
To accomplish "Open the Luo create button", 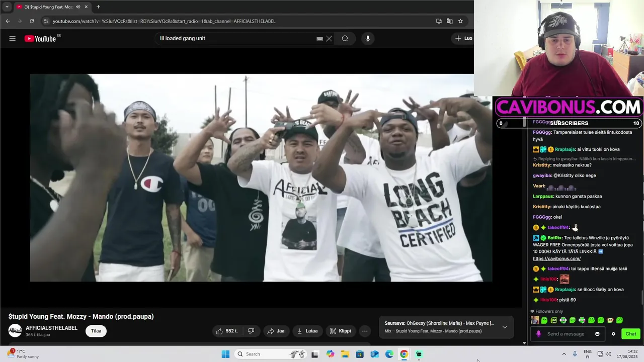I will 464,39.
